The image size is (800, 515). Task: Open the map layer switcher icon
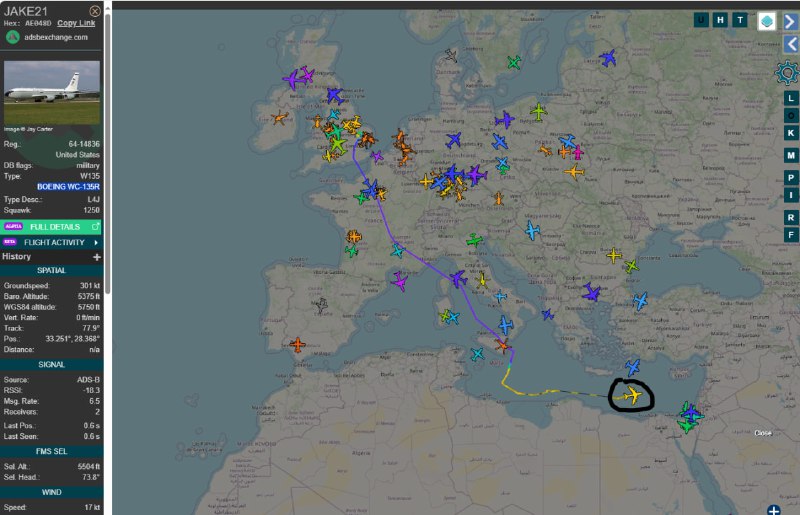click(x=766, y=21)
